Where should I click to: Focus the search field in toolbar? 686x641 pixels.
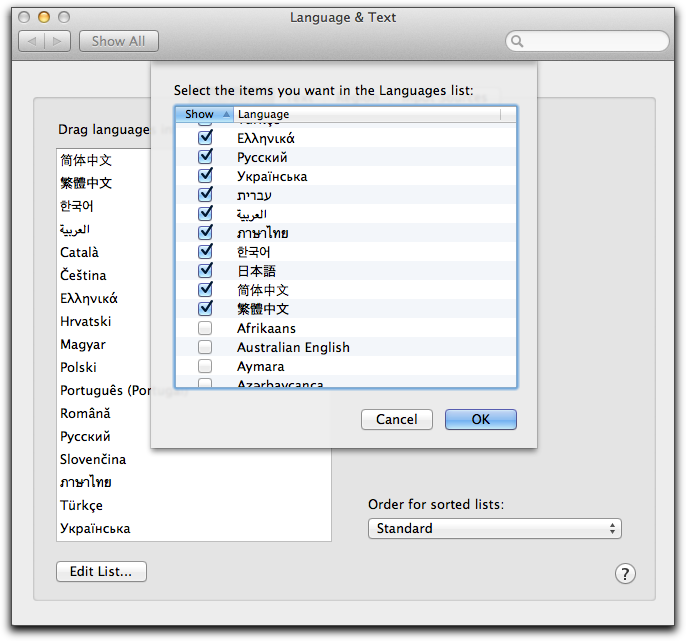tap(587, 41)
